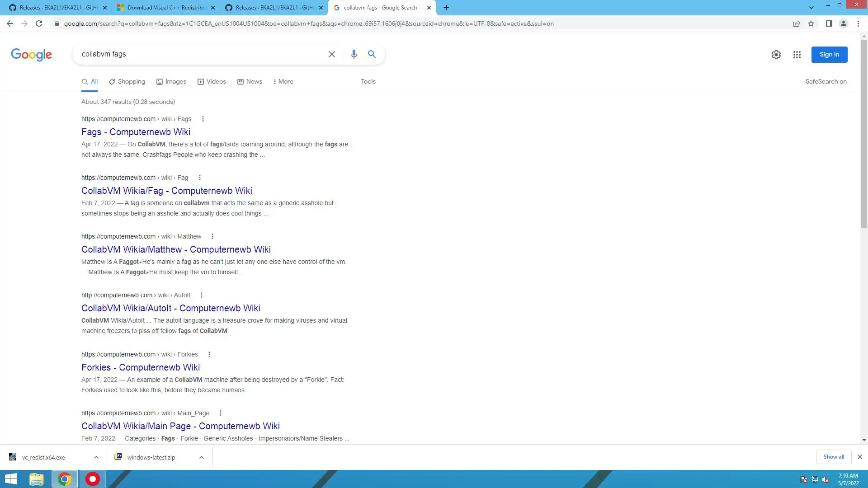Open the Forkies - Computernewb Wiki link

[141, 367]
